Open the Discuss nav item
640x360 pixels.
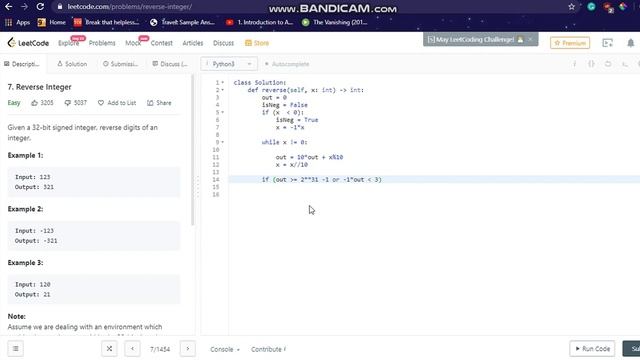tap(223, 43)
